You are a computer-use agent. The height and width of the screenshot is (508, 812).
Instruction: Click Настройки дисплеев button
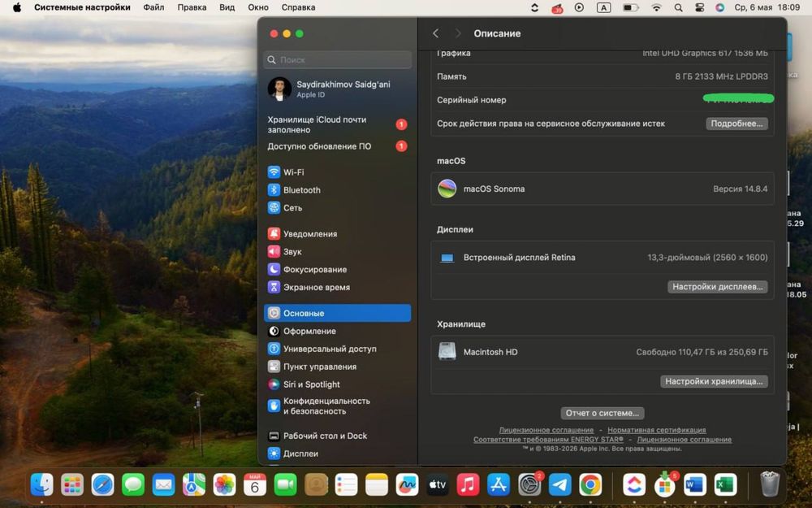(717, 287)
